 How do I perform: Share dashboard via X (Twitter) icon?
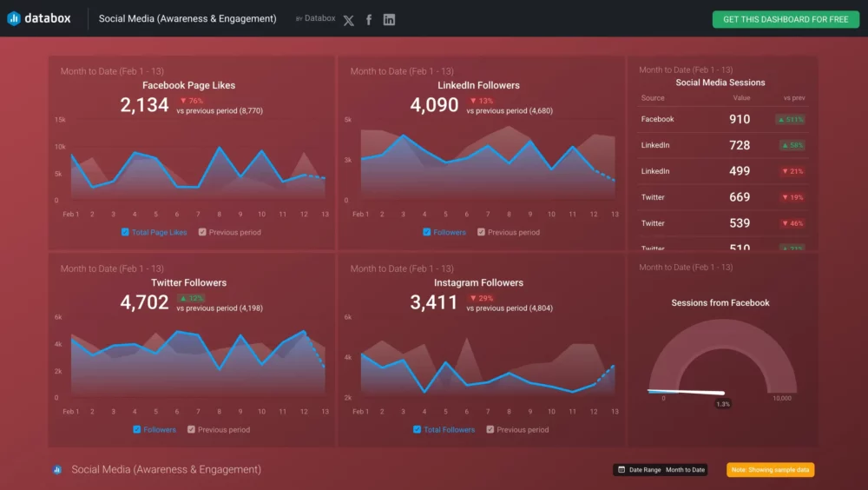348,20
